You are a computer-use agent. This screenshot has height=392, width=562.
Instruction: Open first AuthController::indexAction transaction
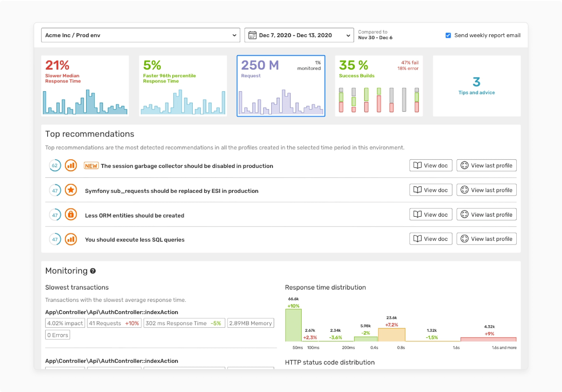(112, 312)
